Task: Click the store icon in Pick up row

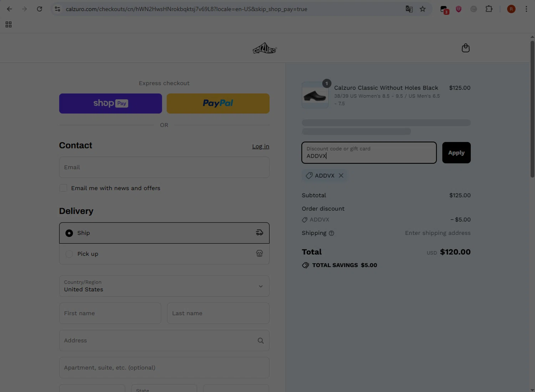Action: (x=259, y=253)
